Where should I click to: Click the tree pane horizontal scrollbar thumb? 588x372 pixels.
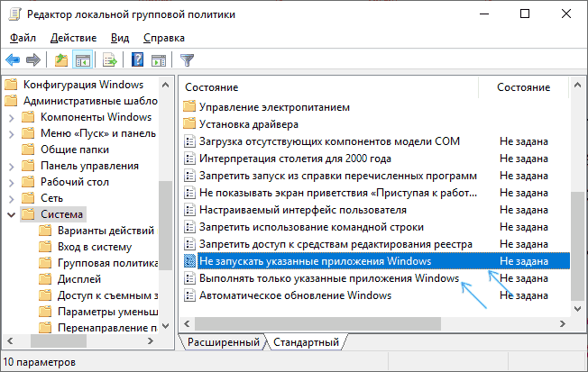[x=59, y=340]
